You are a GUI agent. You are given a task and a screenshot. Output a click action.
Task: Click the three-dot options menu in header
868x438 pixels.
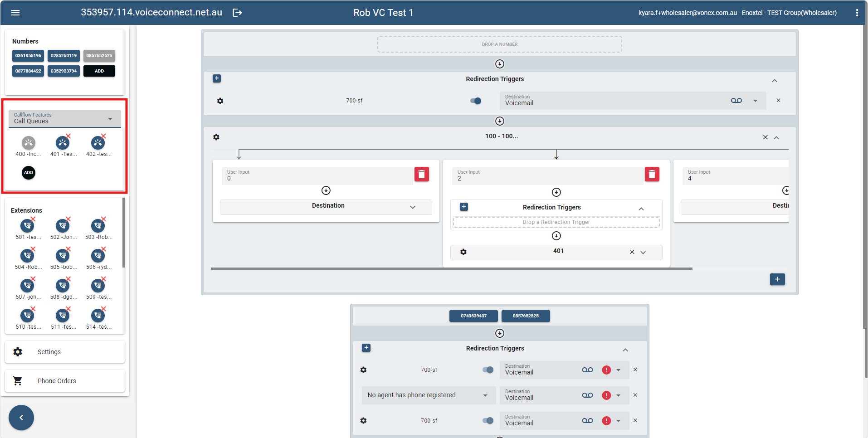pyautogui.click(x=857, y=13)
